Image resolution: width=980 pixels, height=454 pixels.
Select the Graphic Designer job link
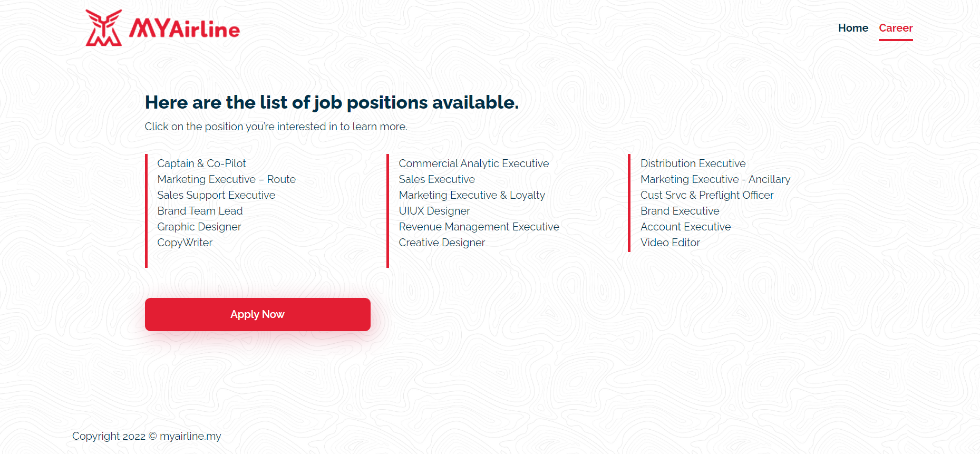(x=199, y=227)
